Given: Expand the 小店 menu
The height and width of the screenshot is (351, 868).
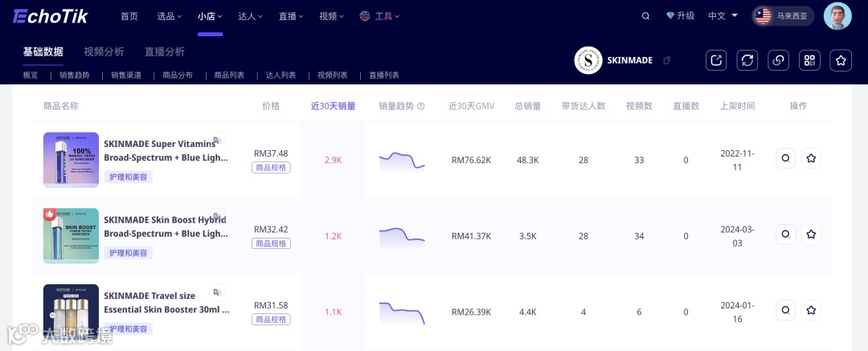Looking at the screenshot, I should [210, 16].
